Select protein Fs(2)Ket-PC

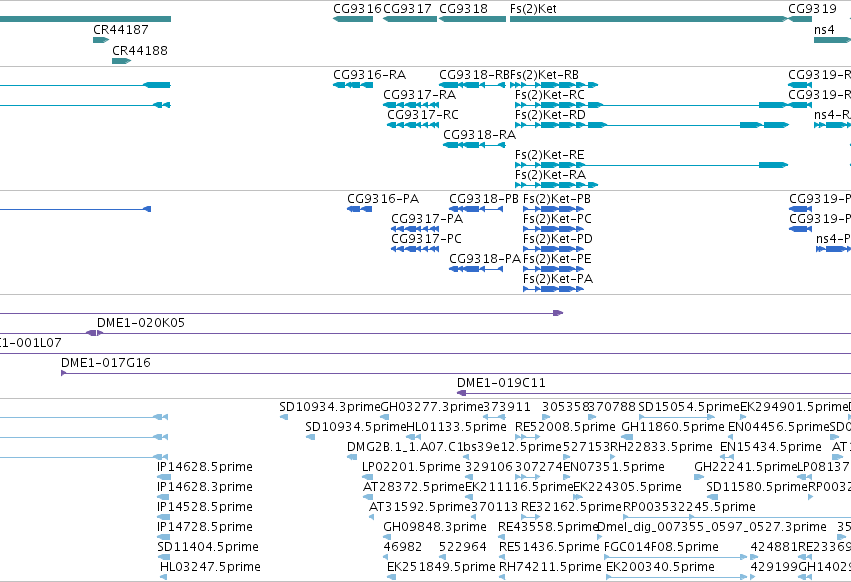click(553, 229)
